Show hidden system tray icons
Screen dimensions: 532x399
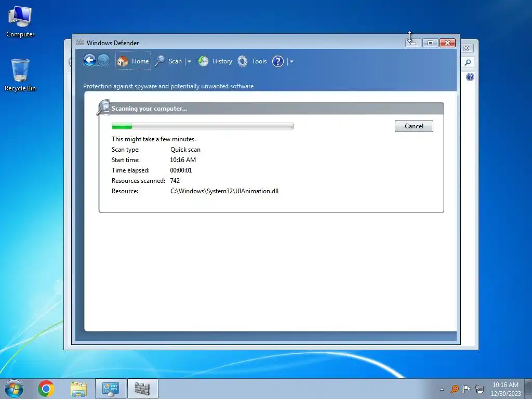(x=442, y=389)
